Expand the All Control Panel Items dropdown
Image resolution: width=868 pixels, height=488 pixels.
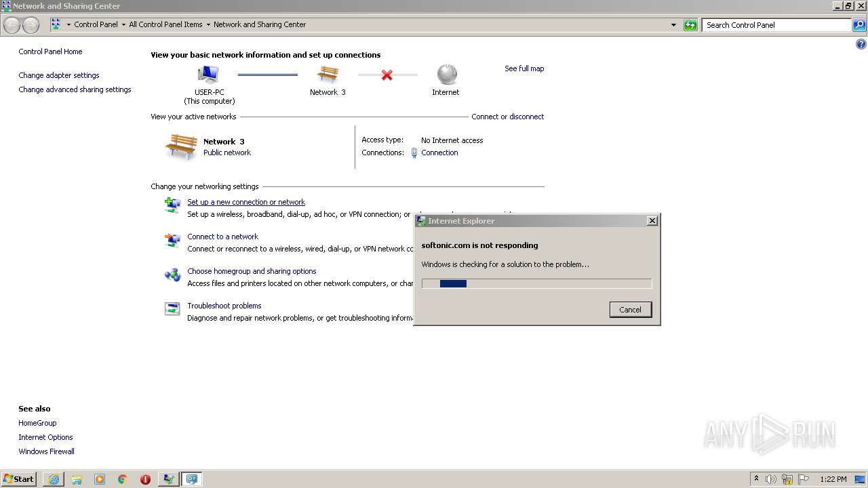208,24
